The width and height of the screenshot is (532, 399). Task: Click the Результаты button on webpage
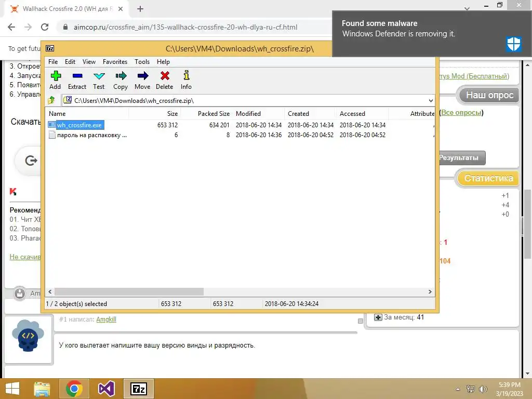461,158
